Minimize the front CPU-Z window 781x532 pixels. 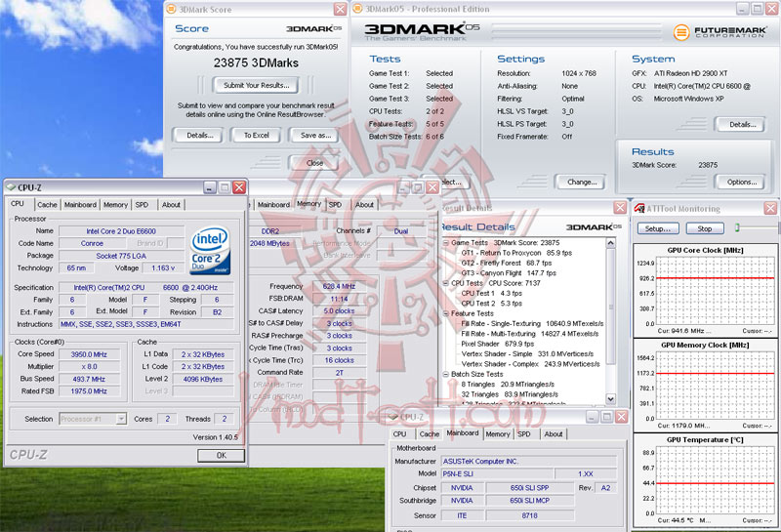[210, 187]
